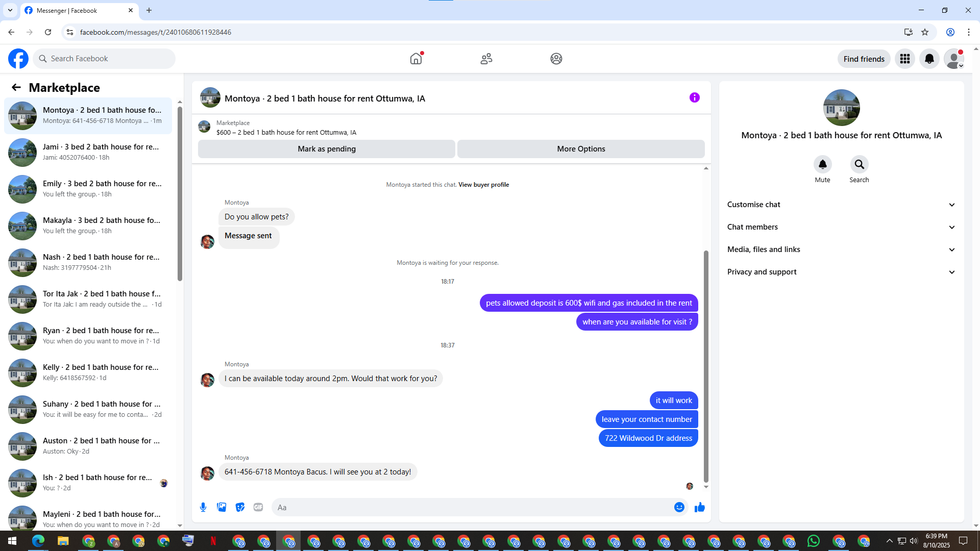This screenshot has height=551, width=980.
Task: Open the sticker picker icon
Action: click(240, 507)
